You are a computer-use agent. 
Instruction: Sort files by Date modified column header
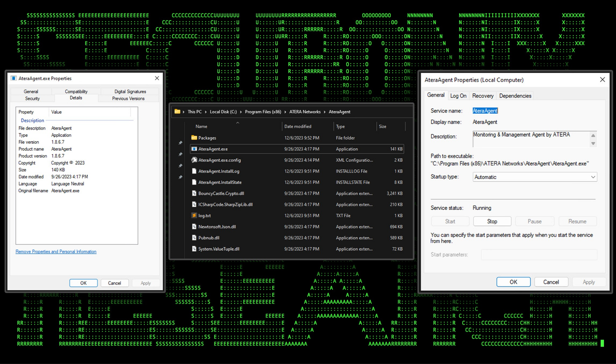click(298, 126)
